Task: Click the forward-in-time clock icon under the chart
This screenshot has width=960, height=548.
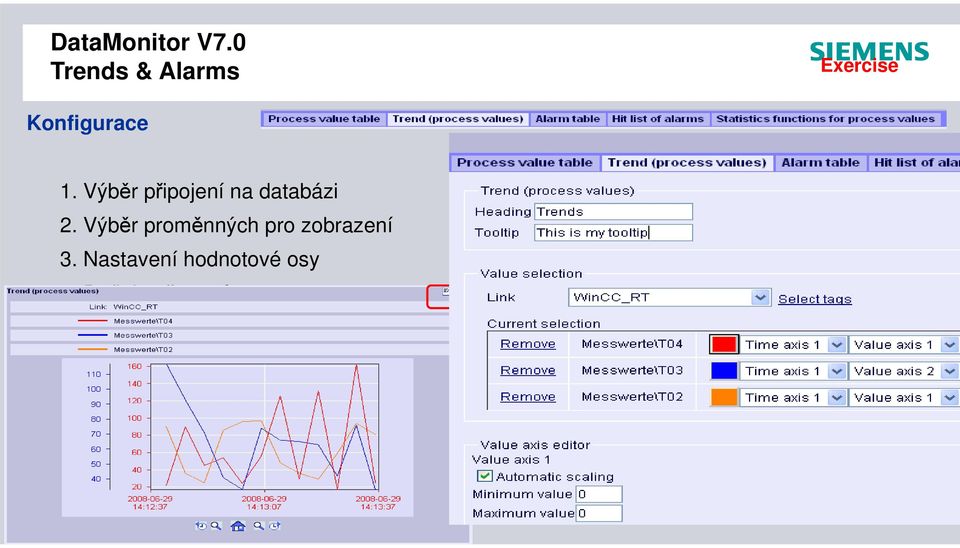Action: tap(275, 526)
